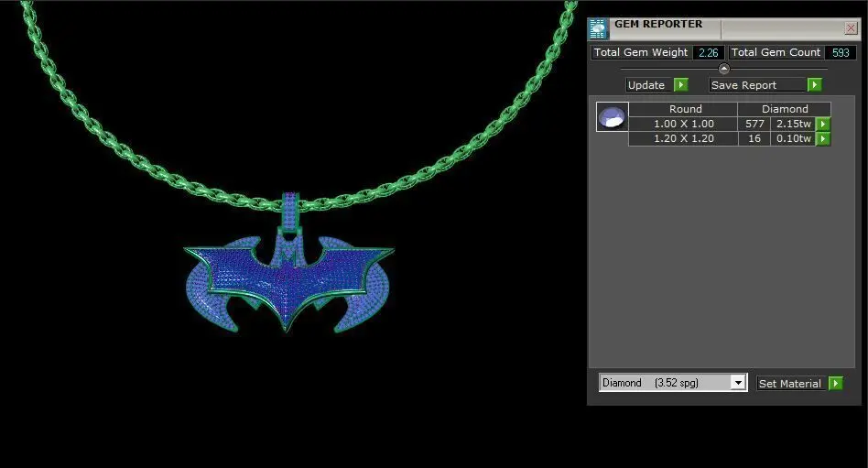Click the green arrow for the 1.00 X 1.00 row
Image resolution: width=868 pixels, height=468 pixels.
pos(823,124)
